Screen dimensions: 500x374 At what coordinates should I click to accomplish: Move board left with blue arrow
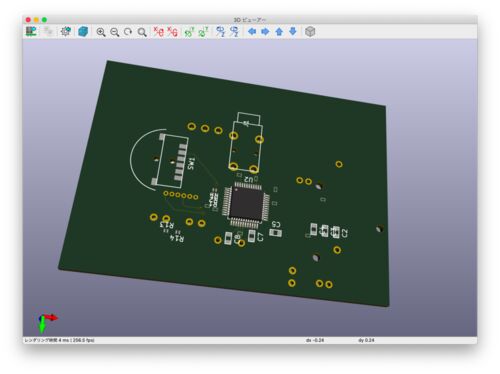coord(252,32)
